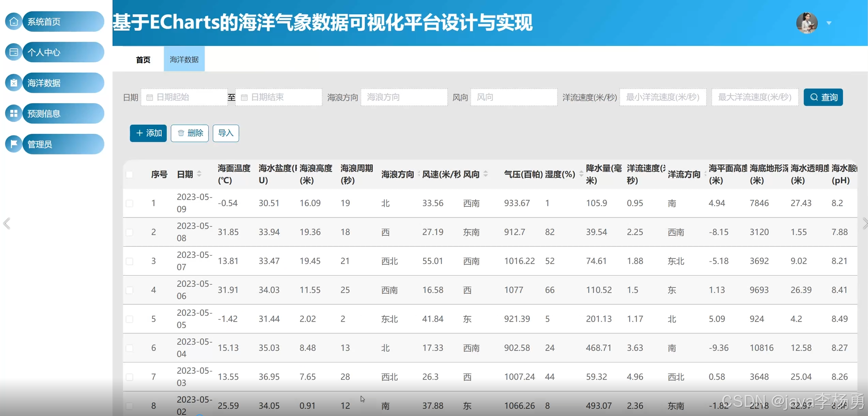
Task: Focus the 海浪方向 filter field
Action: (x=404, y=97)
